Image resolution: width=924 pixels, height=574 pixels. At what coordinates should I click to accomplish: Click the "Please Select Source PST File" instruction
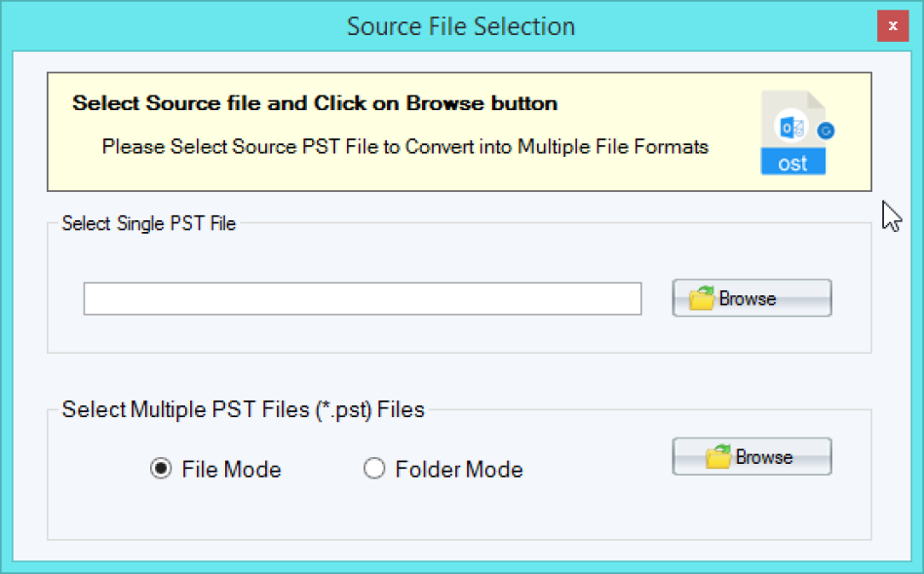coord(404,147)
